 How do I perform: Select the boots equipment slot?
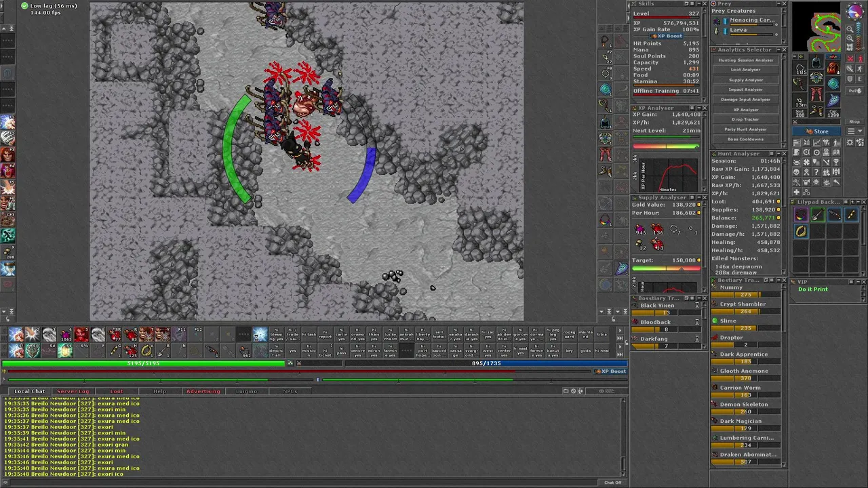816,110
